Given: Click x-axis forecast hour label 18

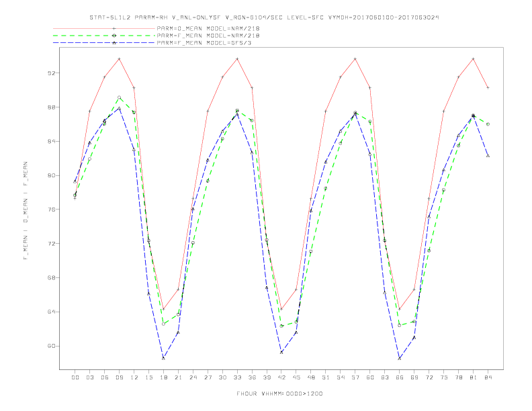Looking at the screenshot, I should [x=163, y=377].
